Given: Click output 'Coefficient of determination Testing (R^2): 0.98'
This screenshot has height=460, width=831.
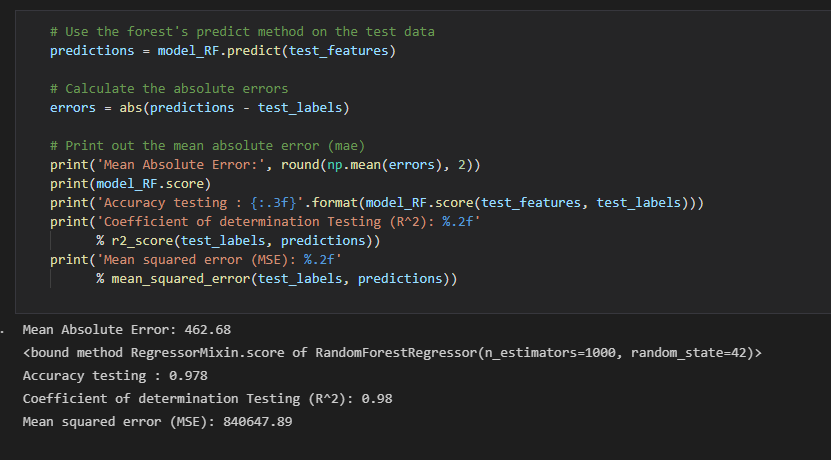Looking at the screenshot, I should [207, 399].
